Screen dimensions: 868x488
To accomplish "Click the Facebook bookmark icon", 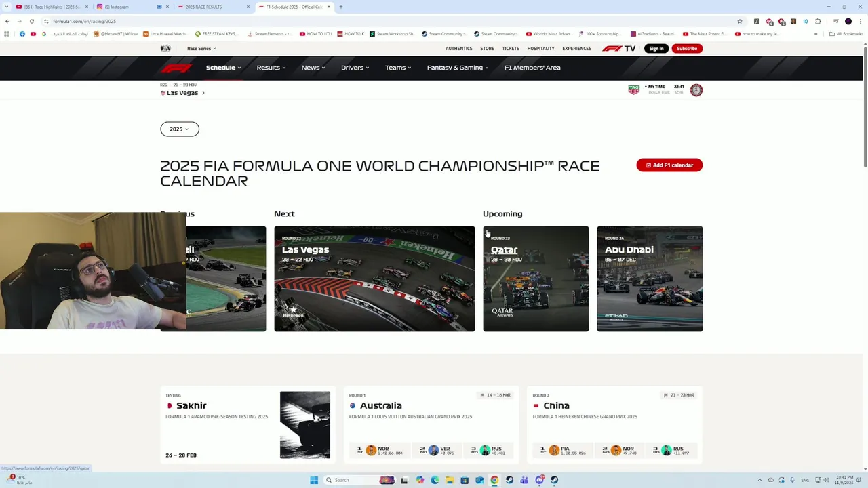I will point(22,34).
